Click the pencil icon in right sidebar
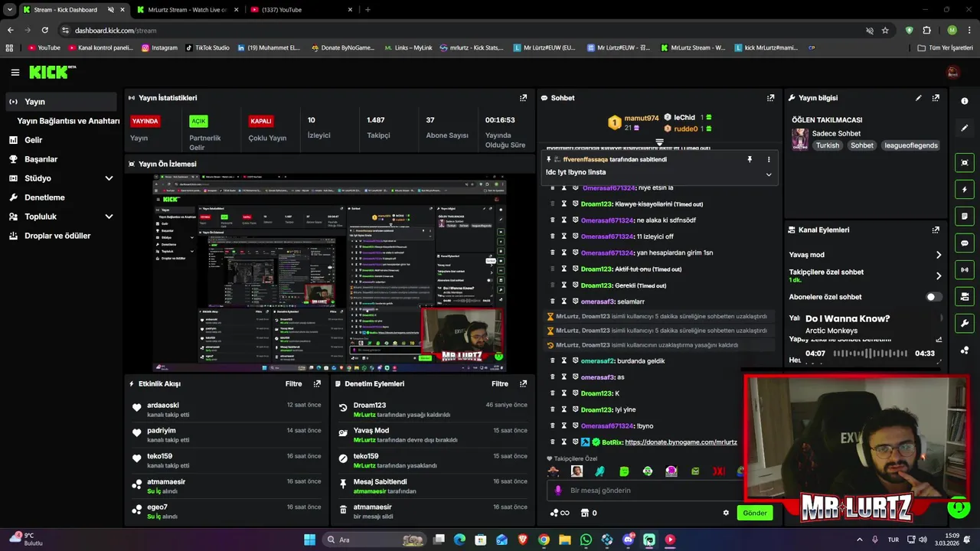980x551 pixels. pos(965,128)
